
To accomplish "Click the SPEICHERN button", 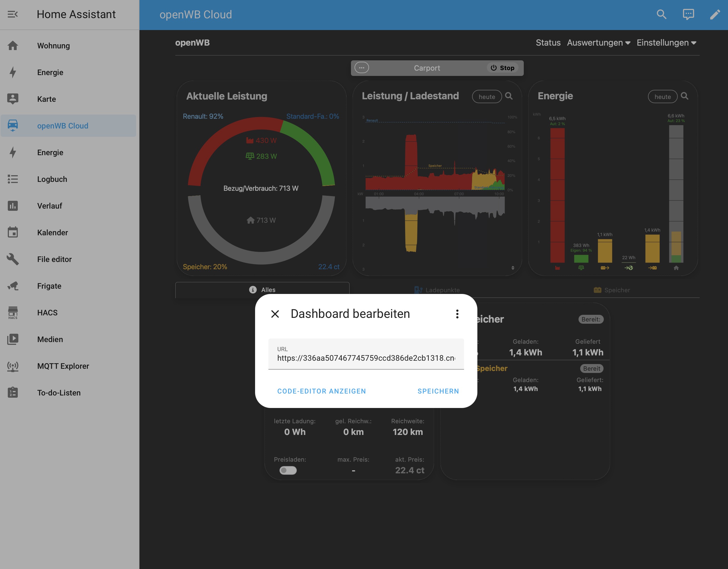I will [438, 391].
